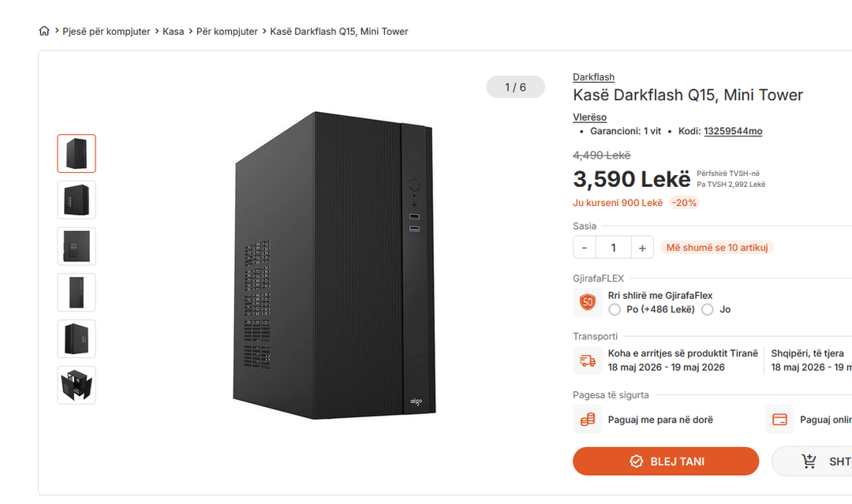Select the 'Po (+486 Lekë)' radio option

(x=615, y=309)
